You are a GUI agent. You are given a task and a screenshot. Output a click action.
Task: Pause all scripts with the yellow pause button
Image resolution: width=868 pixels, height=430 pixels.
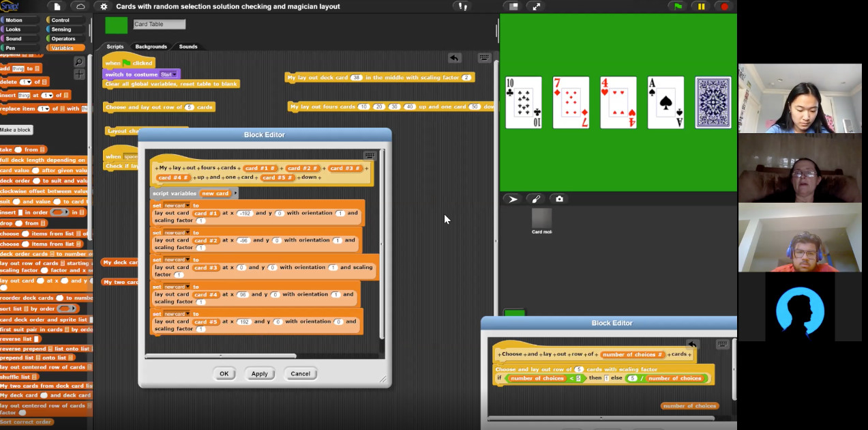click(x=701, y=6)
